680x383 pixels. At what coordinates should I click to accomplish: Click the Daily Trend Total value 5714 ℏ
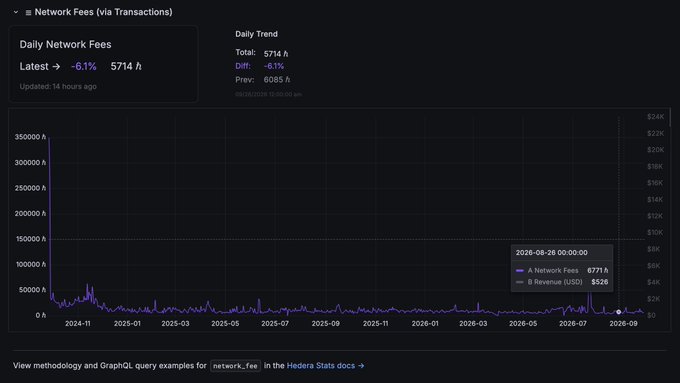pyautogui.click(x=276, y=54)
